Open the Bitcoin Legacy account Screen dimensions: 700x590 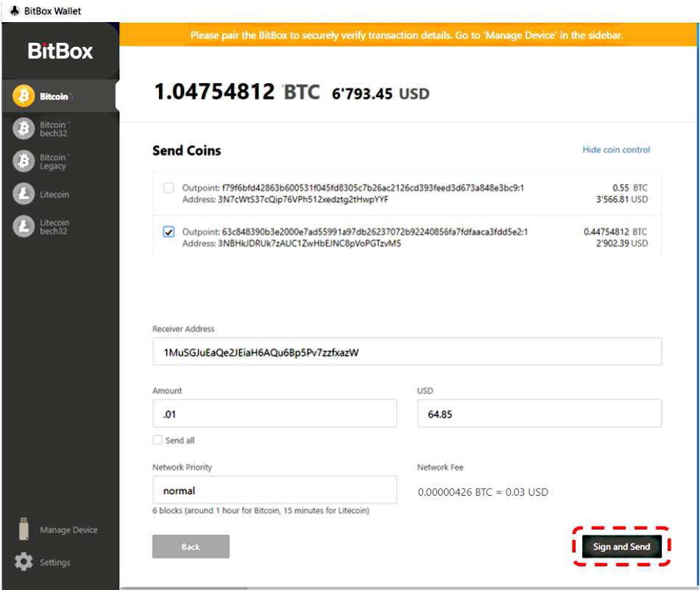(x=59, y=161)
